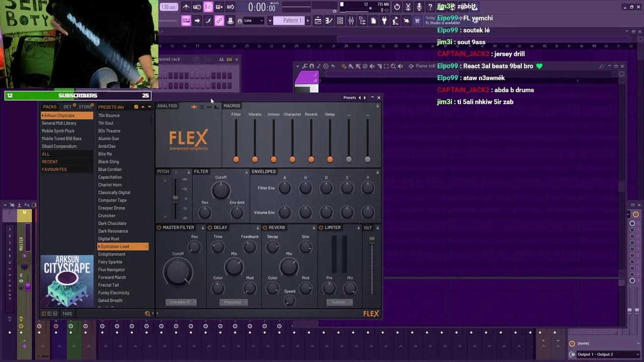Toggle the Delay power button

[210, 227]
